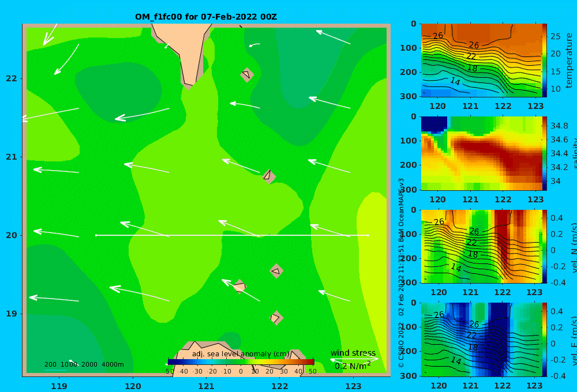This screenshot has width=577, height=392.
Task: Click the vel. N velocity section panel
Action: pyautogui.click(x=482, y=246)
